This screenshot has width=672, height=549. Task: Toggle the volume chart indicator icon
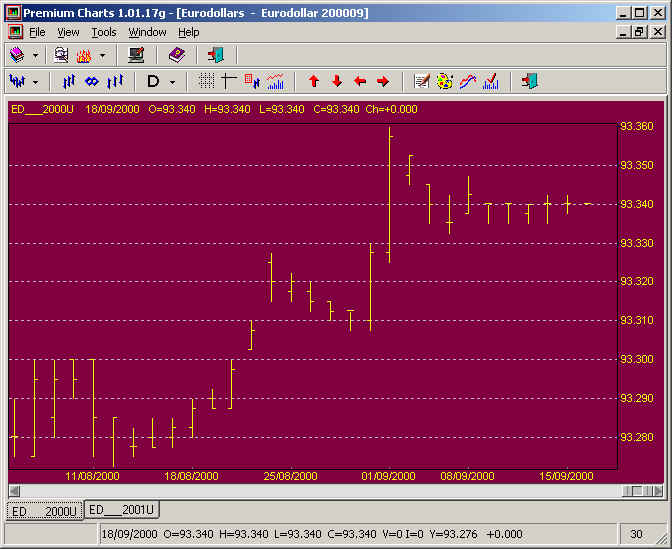point(275,81)
